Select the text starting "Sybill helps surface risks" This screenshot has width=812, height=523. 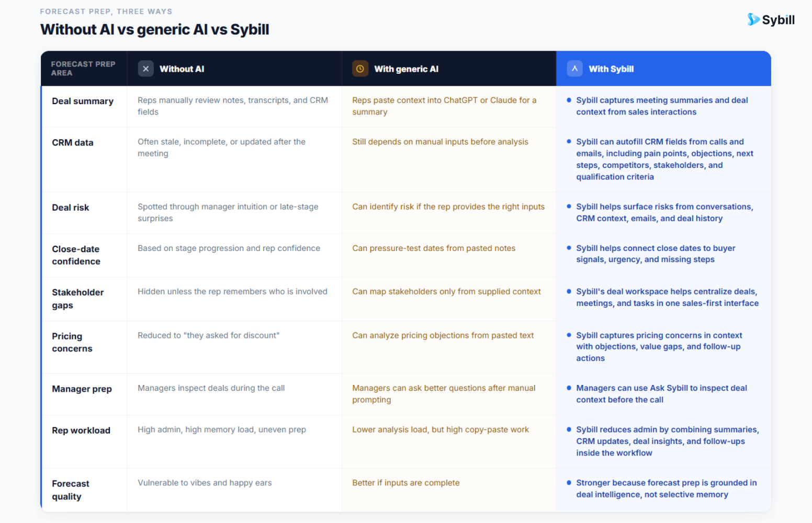[665, 212]
